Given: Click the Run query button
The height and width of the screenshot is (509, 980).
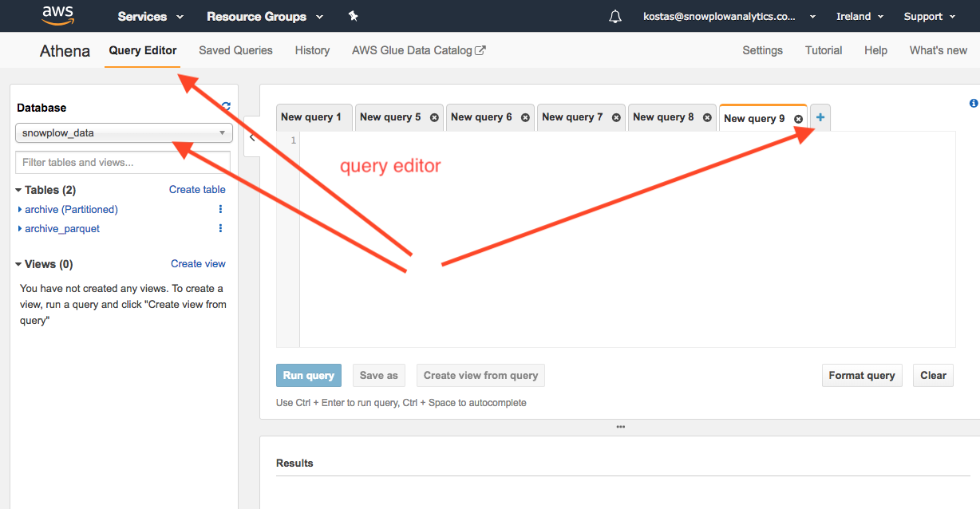Looking at the screenshot, I should (x=309, y=376).
